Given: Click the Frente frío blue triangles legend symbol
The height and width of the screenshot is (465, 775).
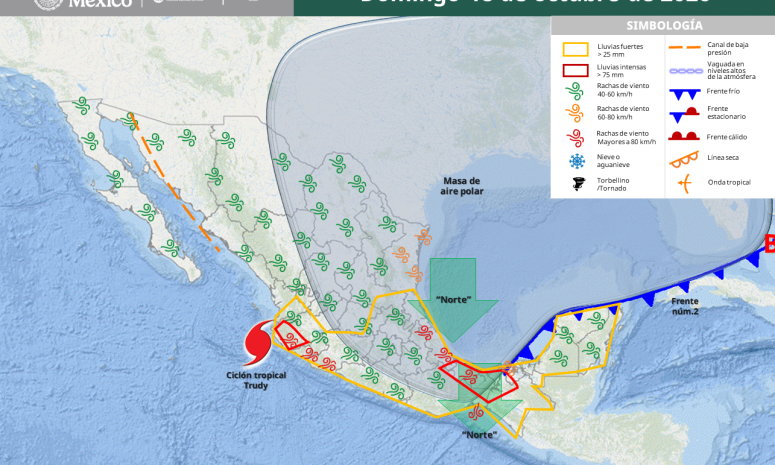Looking at the screenshot, I should [685, 94].
